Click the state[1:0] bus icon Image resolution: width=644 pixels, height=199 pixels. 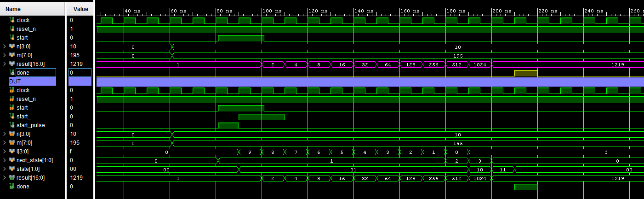[x=12, y=169]
